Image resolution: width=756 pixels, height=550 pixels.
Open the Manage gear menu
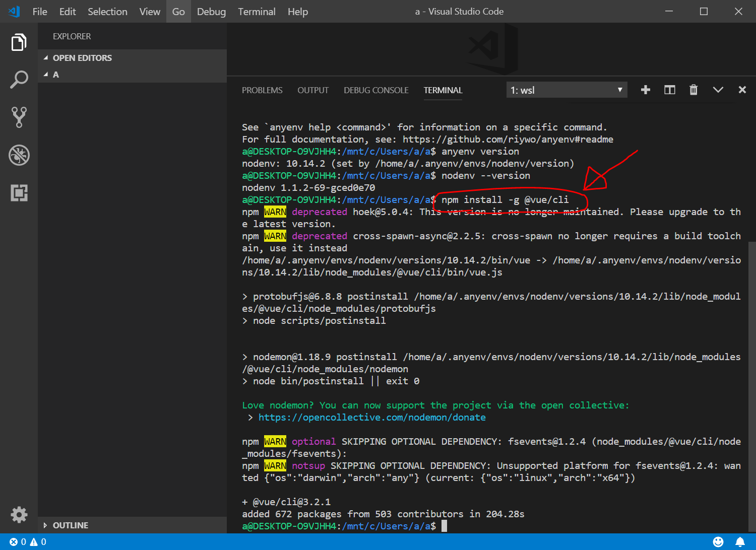(x=19, y=515)
